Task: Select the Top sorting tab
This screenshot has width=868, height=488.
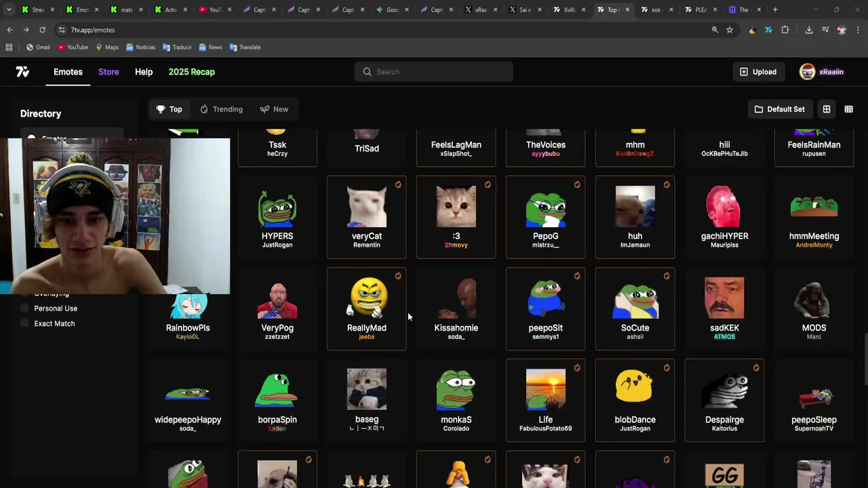Action: point(170,109)
